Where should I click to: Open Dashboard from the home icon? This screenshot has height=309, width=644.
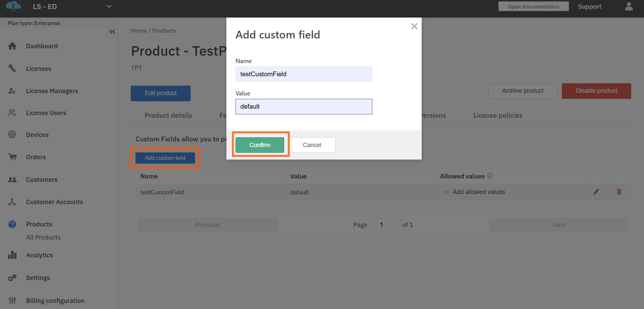tap(13, 46)
